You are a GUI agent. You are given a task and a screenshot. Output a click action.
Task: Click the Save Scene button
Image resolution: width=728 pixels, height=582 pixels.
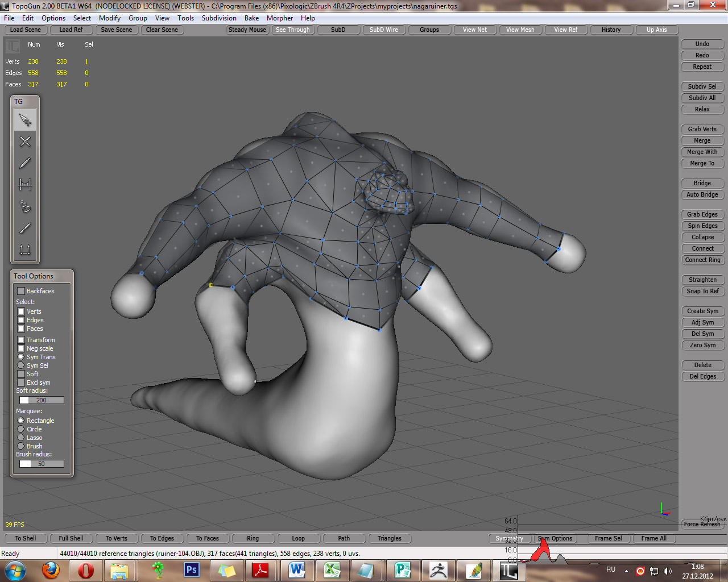click(x=116, y=30)
